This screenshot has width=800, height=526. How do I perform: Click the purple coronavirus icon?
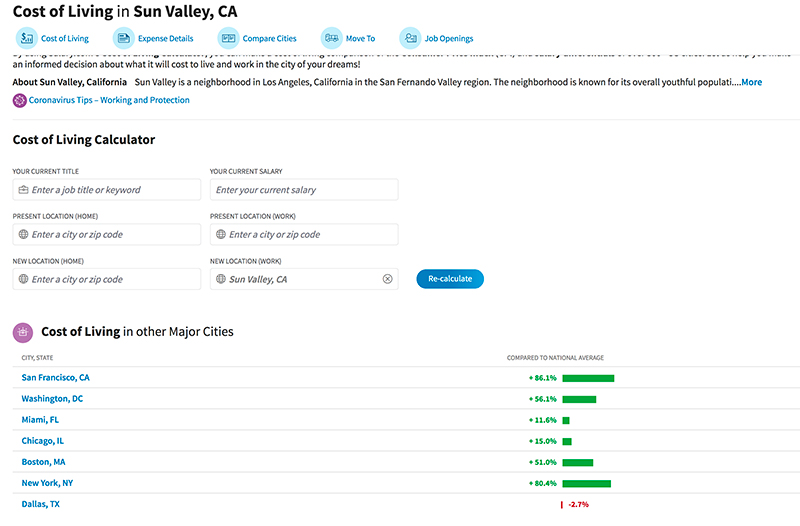point(19,101)
